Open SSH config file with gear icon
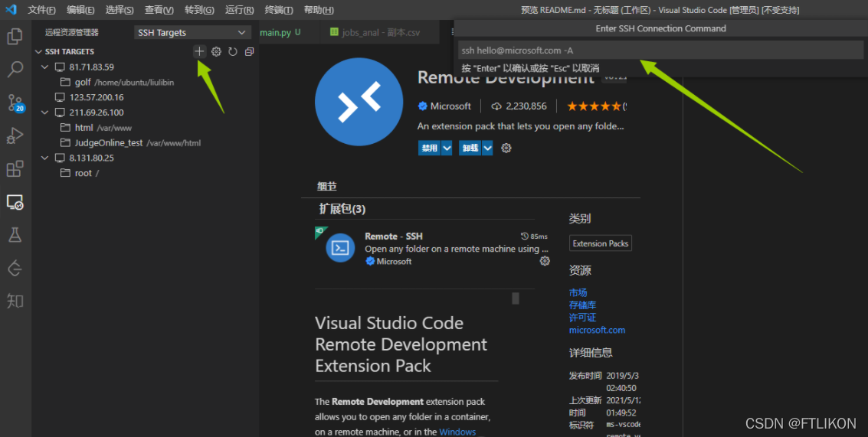 coord(217,51)
